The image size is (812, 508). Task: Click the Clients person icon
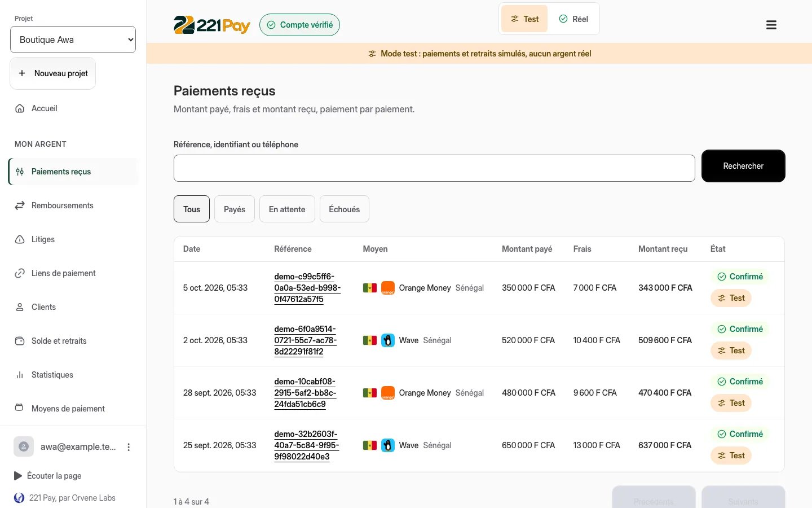click(x=20, y=307)
